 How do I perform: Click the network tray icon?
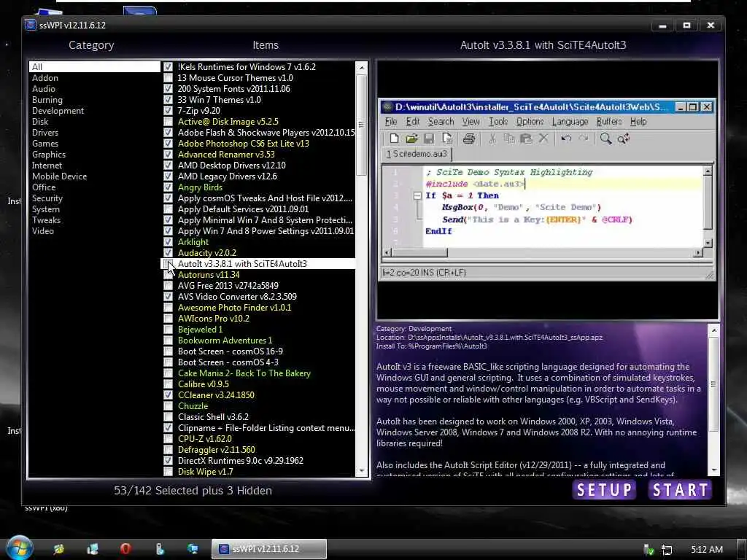(667, 550)
